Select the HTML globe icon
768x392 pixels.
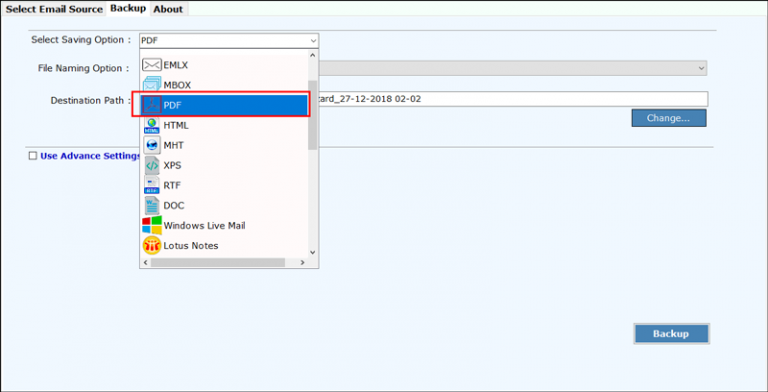[x=152, y=125]
